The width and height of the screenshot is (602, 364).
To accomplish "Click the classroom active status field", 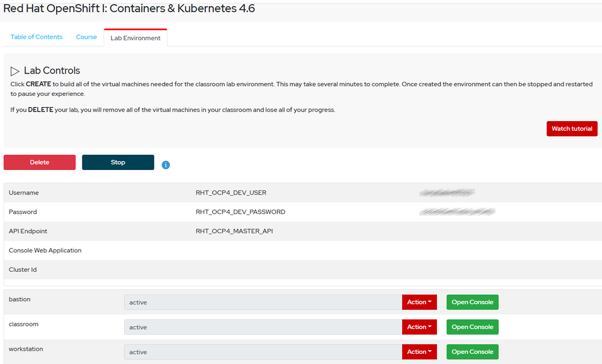I will (263, 327).
